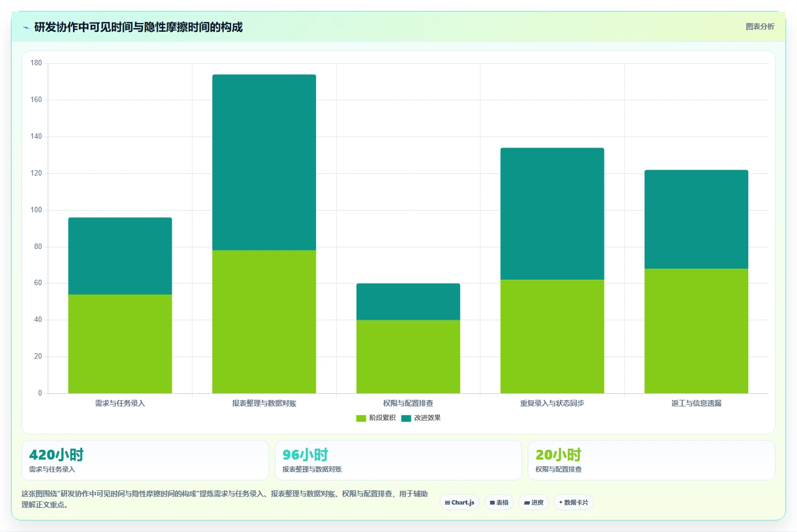Click the icon inside the Chart.js tag

pyautogui.click(x=448, y=502)
